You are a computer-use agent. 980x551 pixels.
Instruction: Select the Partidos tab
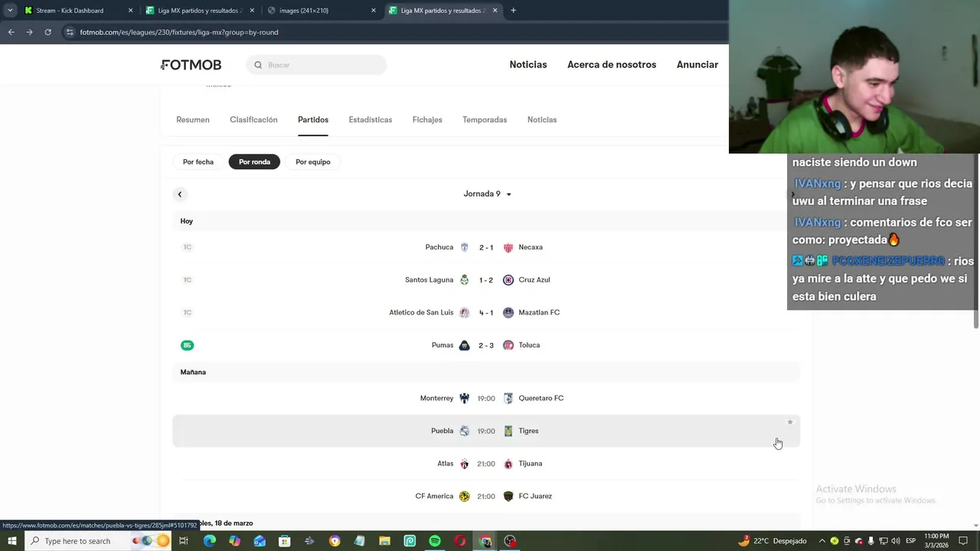(x=313, y=119)
